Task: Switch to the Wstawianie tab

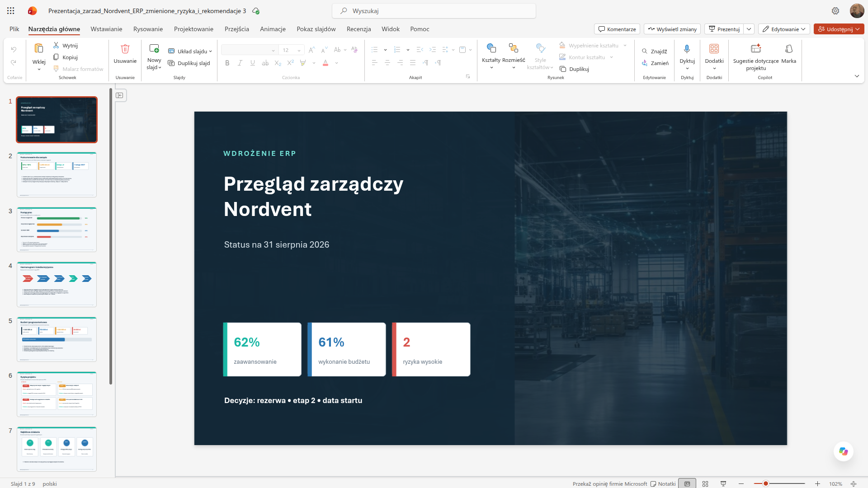Action: coord(106,29)
